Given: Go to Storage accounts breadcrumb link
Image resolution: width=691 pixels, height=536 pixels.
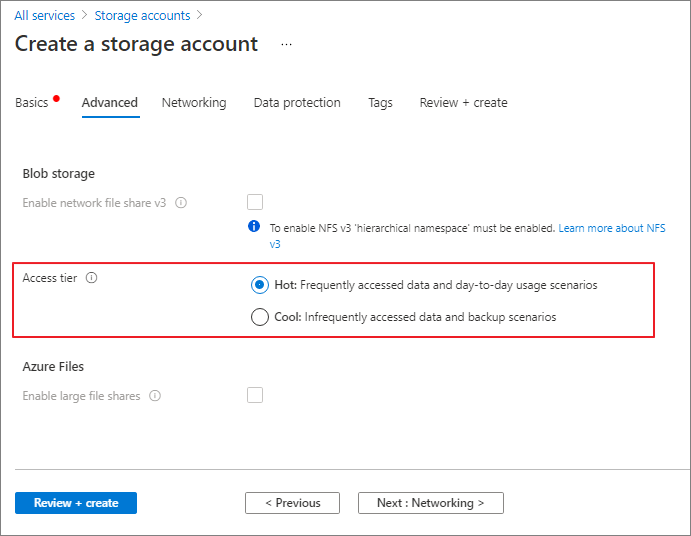Looking at the screenshot, I should pos(142,16).
